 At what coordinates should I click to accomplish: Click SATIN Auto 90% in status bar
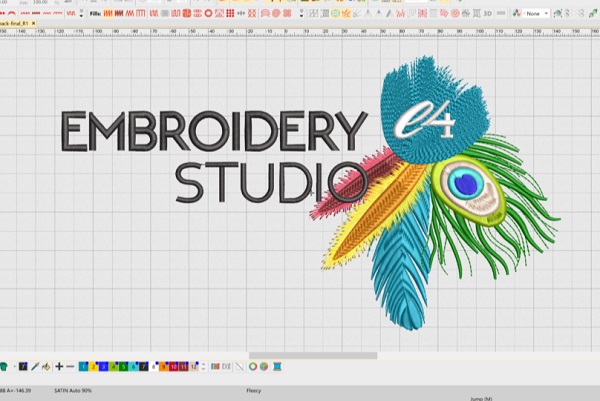(x=73, y=391)
